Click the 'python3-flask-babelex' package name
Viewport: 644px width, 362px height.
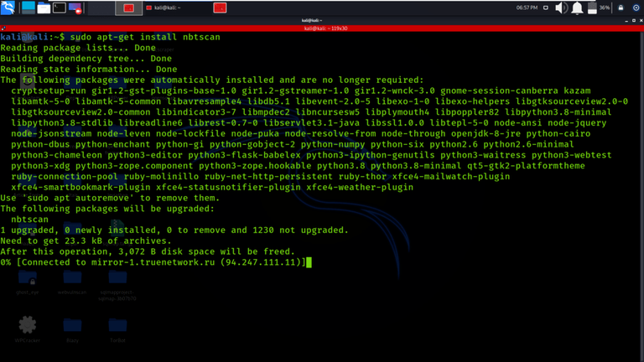[244, 155]
